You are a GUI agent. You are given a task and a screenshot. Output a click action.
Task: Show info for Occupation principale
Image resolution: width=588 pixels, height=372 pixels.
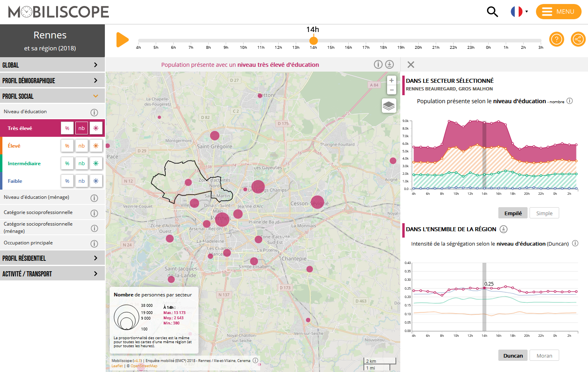[x=94, y=244]
